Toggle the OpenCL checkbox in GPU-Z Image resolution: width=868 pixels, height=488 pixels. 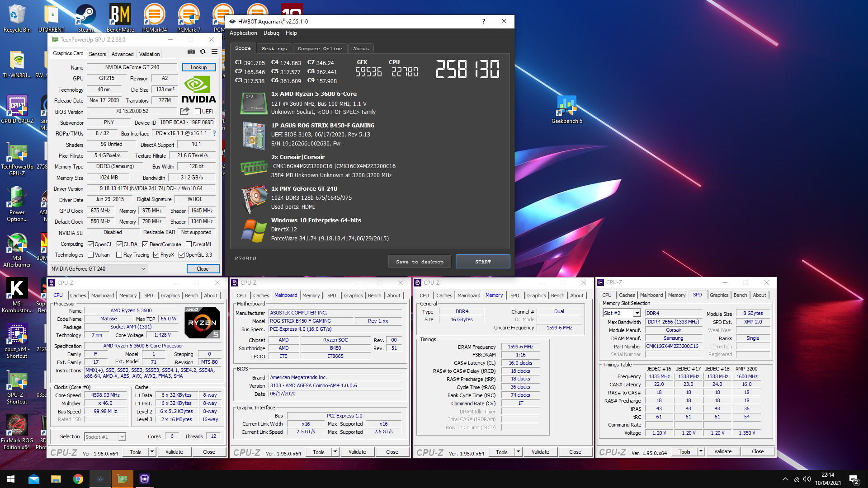pos(90,244)
